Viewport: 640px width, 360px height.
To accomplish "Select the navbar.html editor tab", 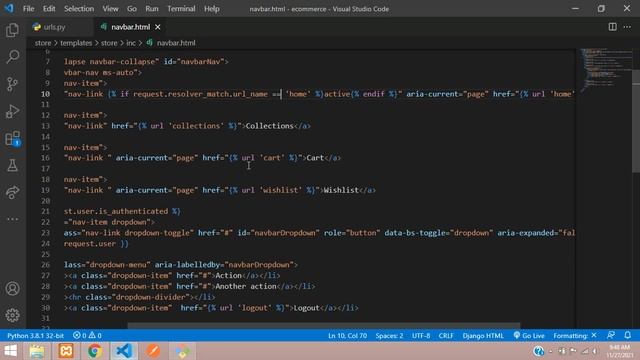I will click(130, 27).
